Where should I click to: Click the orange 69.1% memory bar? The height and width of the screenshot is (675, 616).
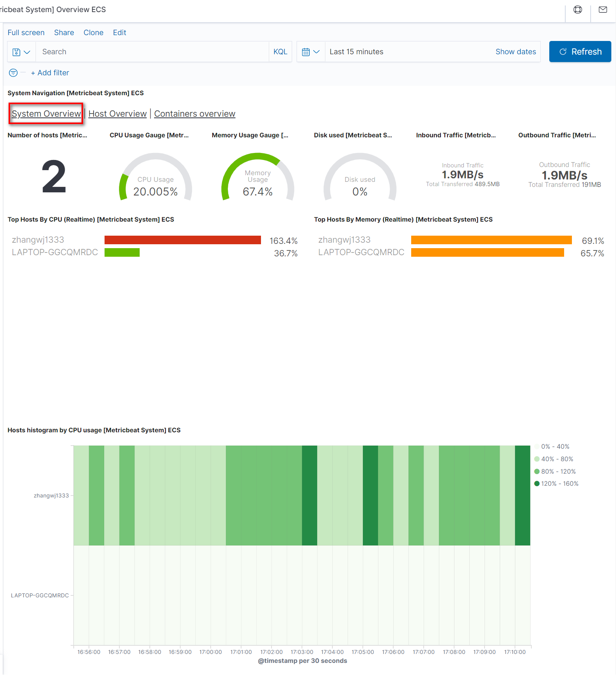pyautogui.click(x=492, y=240)
